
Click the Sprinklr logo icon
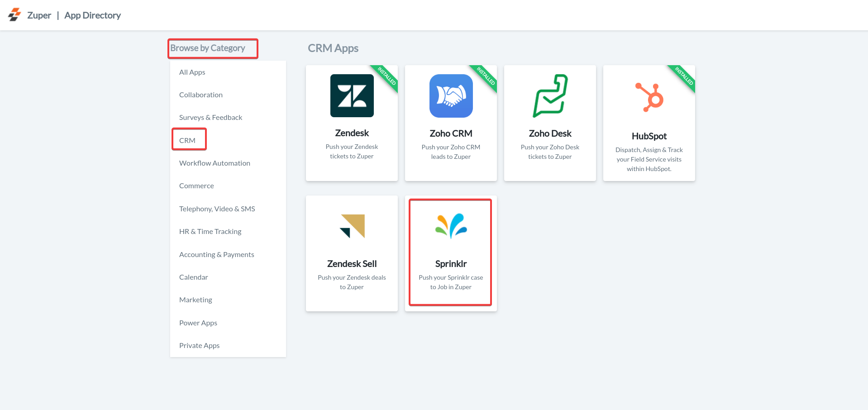tap(451, 226)
